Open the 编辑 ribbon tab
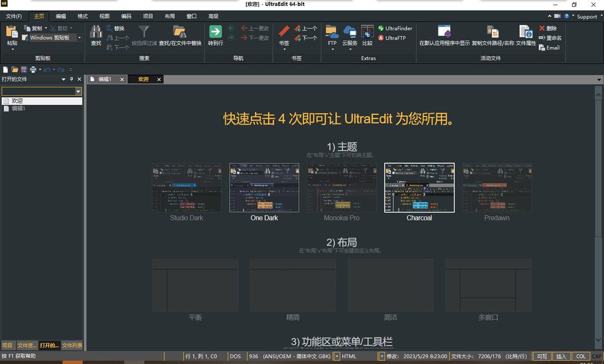Screen dimensions: 604x364 [x=61, y=16]
